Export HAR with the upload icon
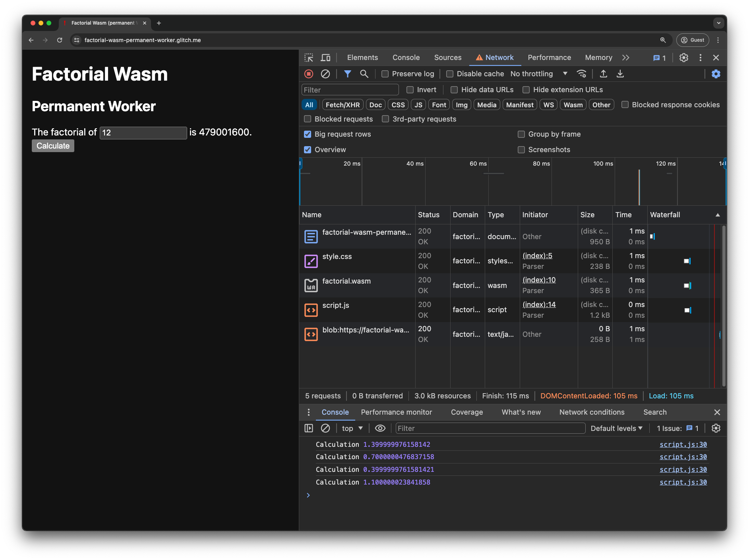Viewport: 749px width, 560px height. point(603,74)
